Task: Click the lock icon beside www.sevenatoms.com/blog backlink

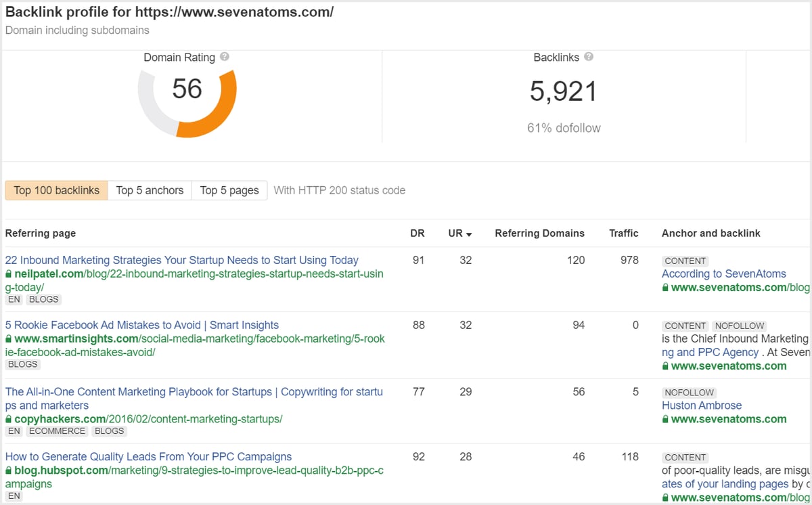Action: tap(667, 288)
